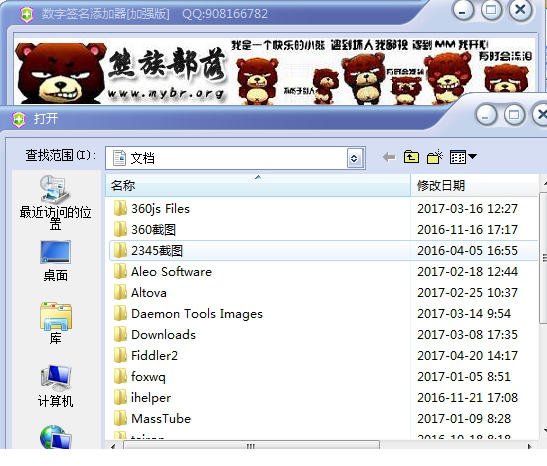Click the horizontal scrollbar thumb
The width and height of the screenshot is (547, 466).
click(x=251, y=445)
